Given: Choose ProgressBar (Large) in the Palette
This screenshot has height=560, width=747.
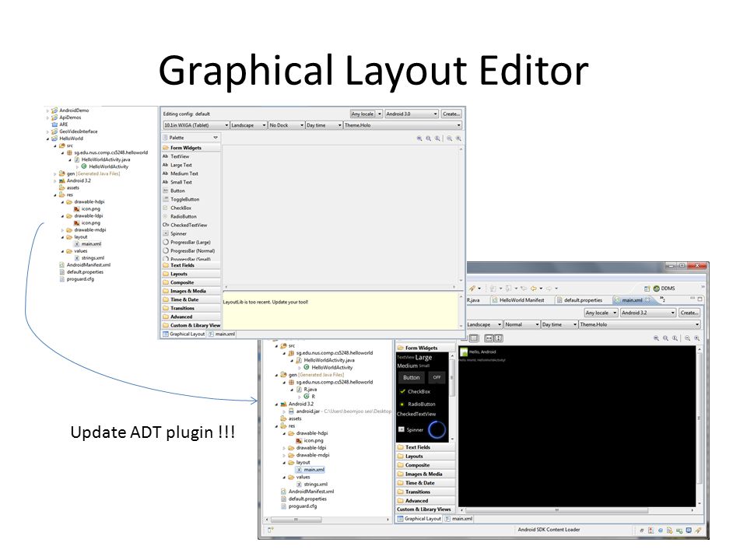Looking at the screenshot, I should (x=187, y=242).
